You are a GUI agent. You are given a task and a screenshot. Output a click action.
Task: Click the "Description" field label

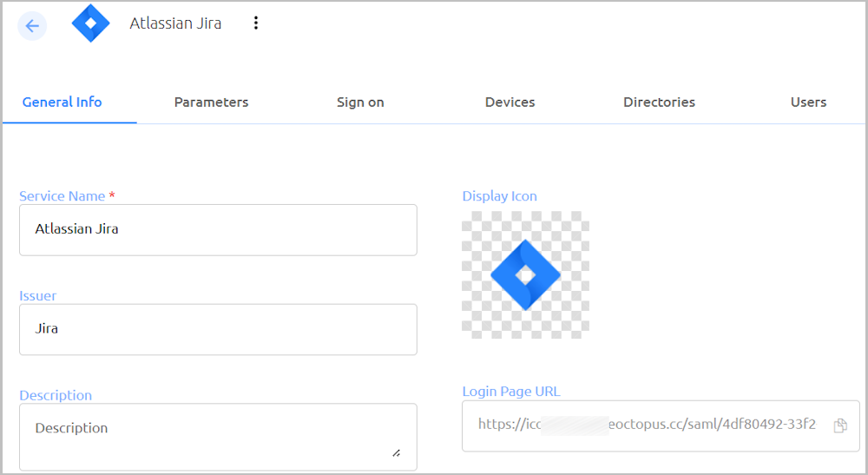click(56, 395)
